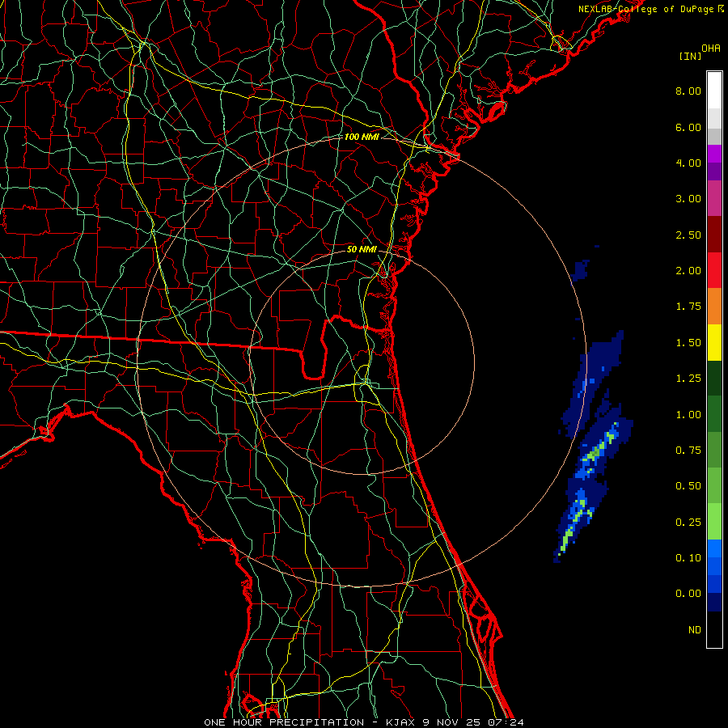Pick the dark red 2.50 inch legend block
728x728 pixels.
click(714, 235)
